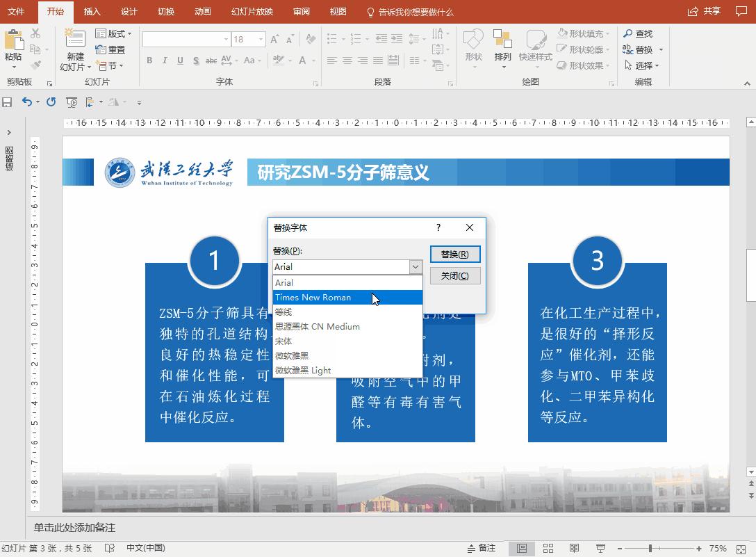The image size is (756, 557).
Task: Click the 关闭(C) button in the dialog
Action: point(455,275)
